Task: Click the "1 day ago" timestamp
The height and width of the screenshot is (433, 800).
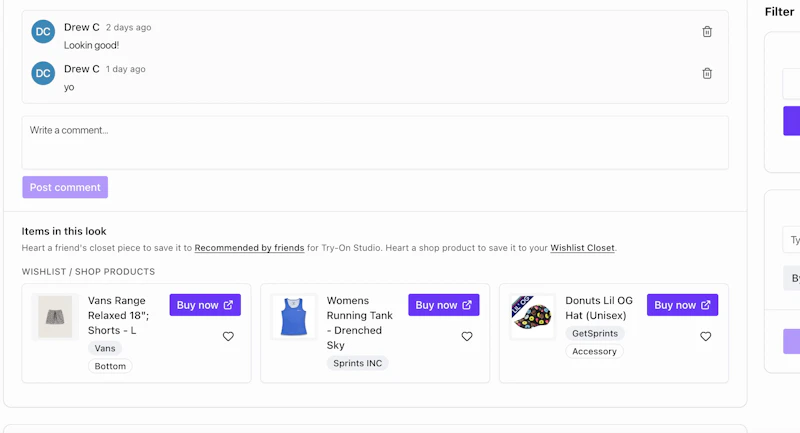Action: pyautogui.click(x=126, y=69)
